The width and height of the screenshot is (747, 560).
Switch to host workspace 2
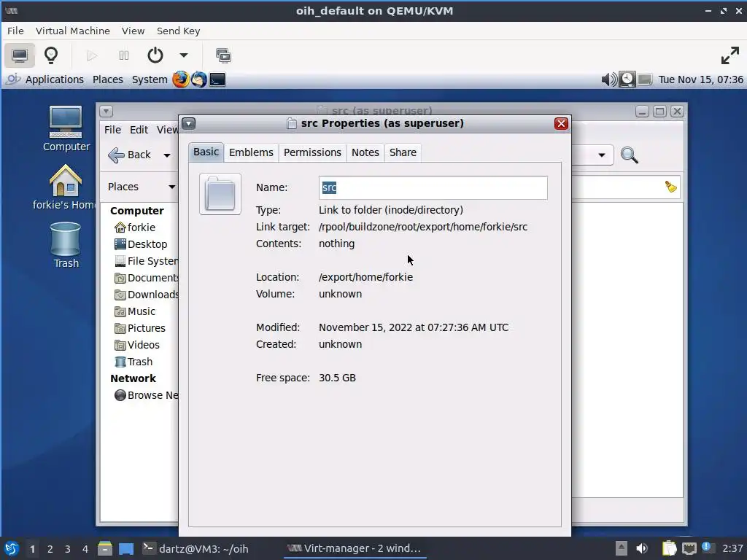50,549
